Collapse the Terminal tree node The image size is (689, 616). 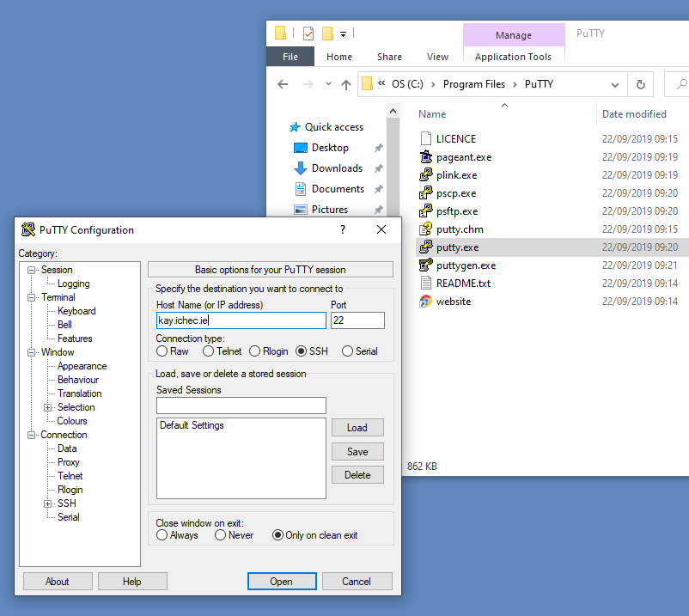pos(31,297)
